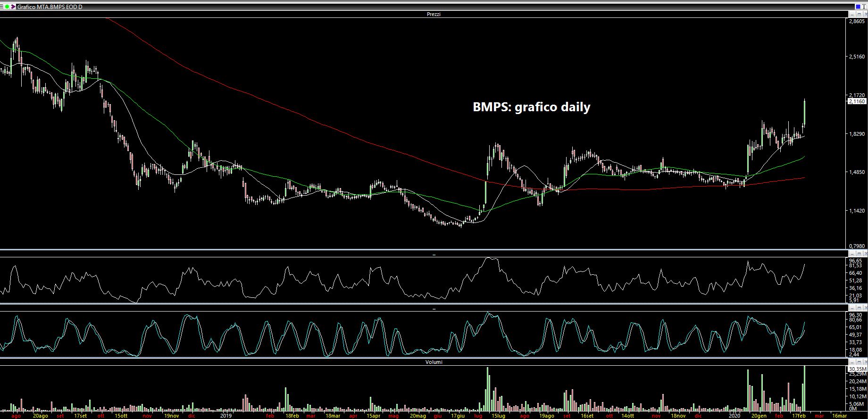The height and width of the screenshot is (419, 868).
Task: Click the Prezzi panel header
Action: [x=434, y=14]
